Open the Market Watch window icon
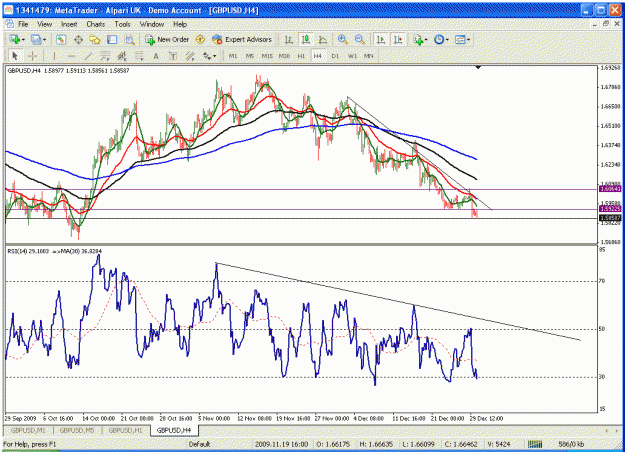 tap(61, 39)
